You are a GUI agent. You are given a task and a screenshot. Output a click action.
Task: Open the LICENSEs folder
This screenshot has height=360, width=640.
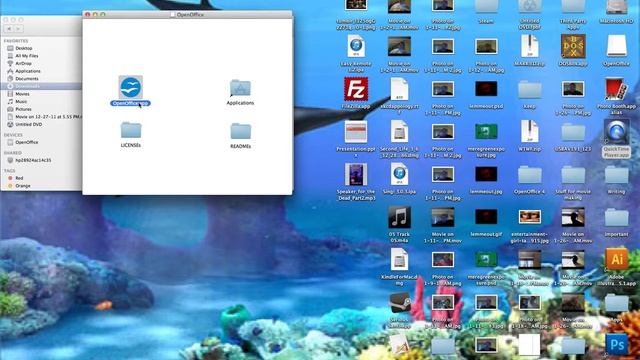pos(131,130)
